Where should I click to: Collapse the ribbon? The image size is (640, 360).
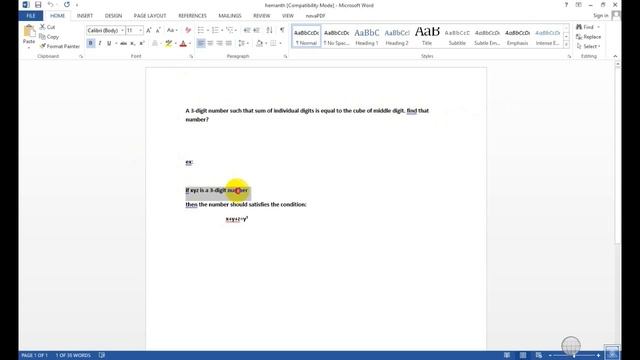[x=615, y=56]
